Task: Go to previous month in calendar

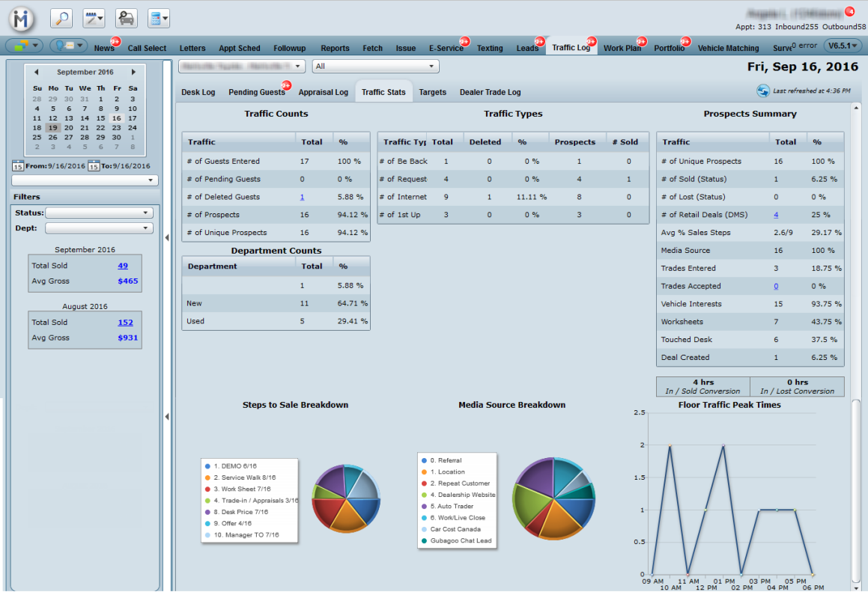Action: click(x=37, y=73)
